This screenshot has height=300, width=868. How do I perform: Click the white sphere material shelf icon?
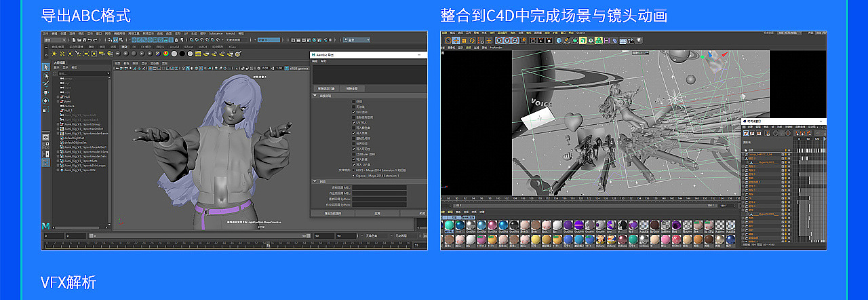174,54
